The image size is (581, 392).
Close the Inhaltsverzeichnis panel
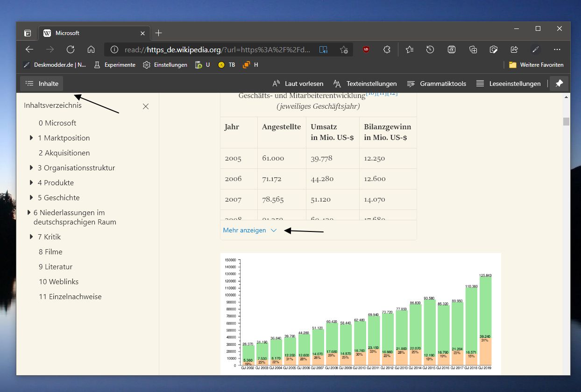146,106
